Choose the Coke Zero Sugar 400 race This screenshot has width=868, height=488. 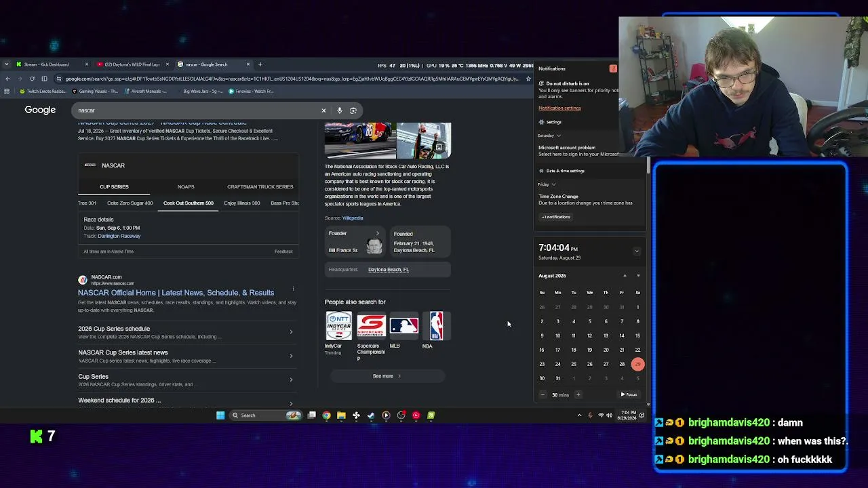point(130,203)
